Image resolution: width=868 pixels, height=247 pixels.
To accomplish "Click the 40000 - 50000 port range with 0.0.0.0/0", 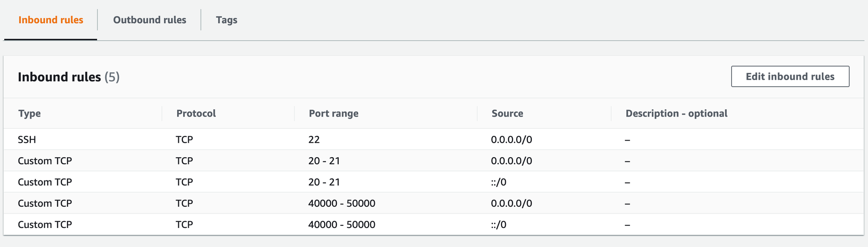I will click(x=342, y=203).
